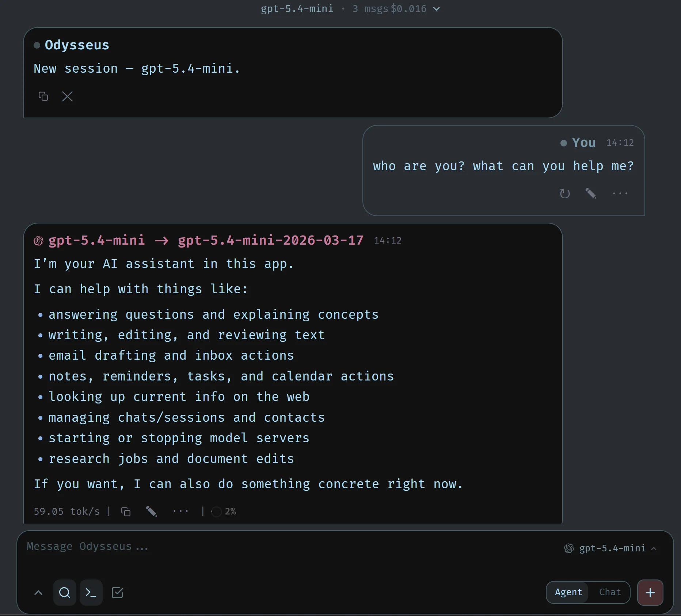Viewport: 681px width, 616px height.
Task: Click the $0.016 cost in the header
Action: click(x=408, y=9)
